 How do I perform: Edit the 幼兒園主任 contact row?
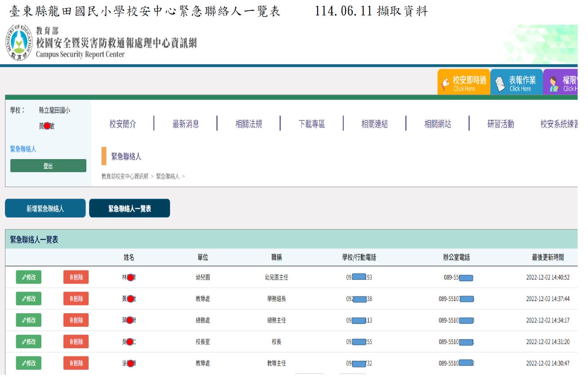click(28, 277)
